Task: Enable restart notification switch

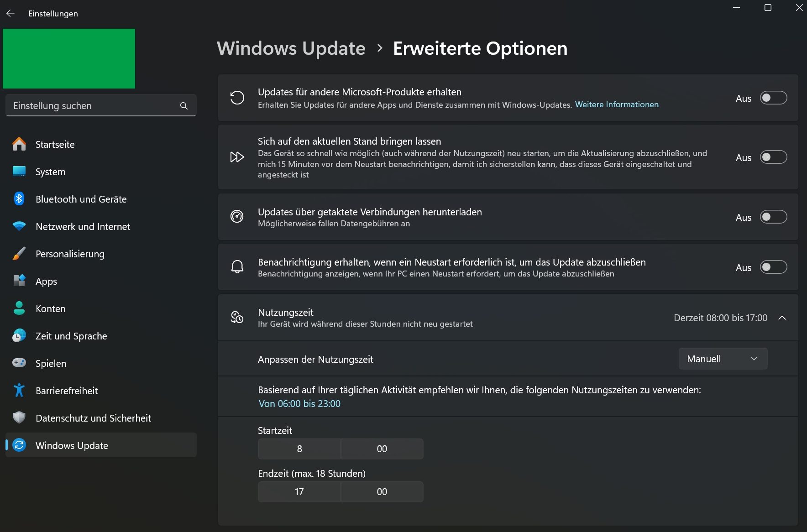Action: point(773,267)
